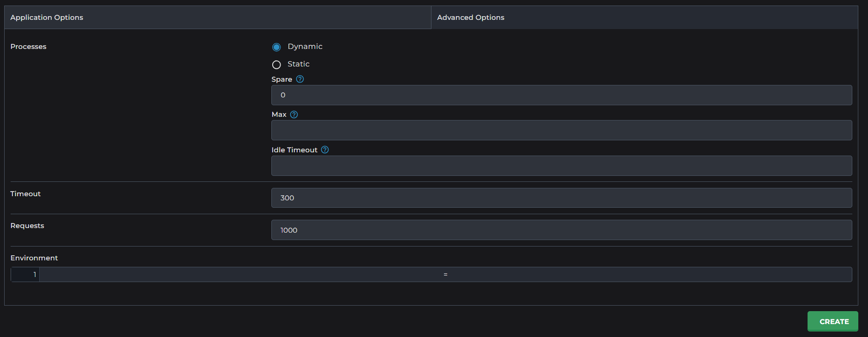Focus the Spare input field
This screenshot has width=868, height=337.
click(561, 95)
